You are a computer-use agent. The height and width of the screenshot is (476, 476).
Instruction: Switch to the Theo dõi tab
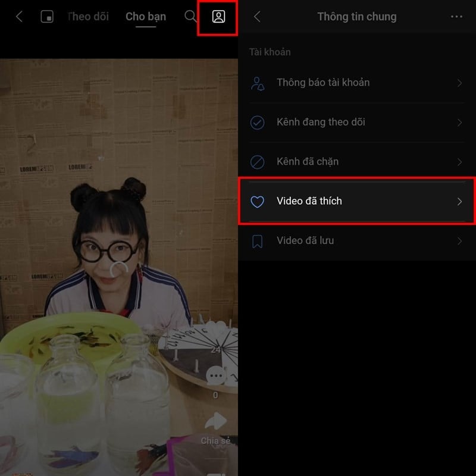[x=88, y=17]
